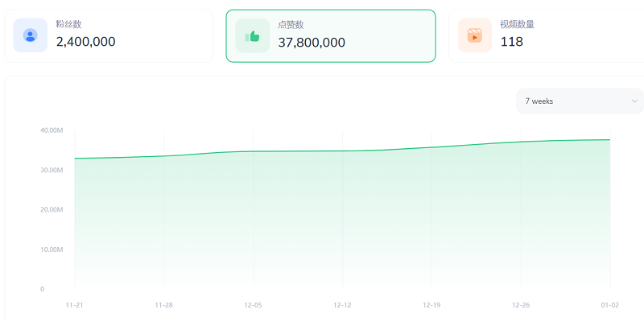
Task: Click the 01-02 date on the x-axis
Action: pos(610,305)
